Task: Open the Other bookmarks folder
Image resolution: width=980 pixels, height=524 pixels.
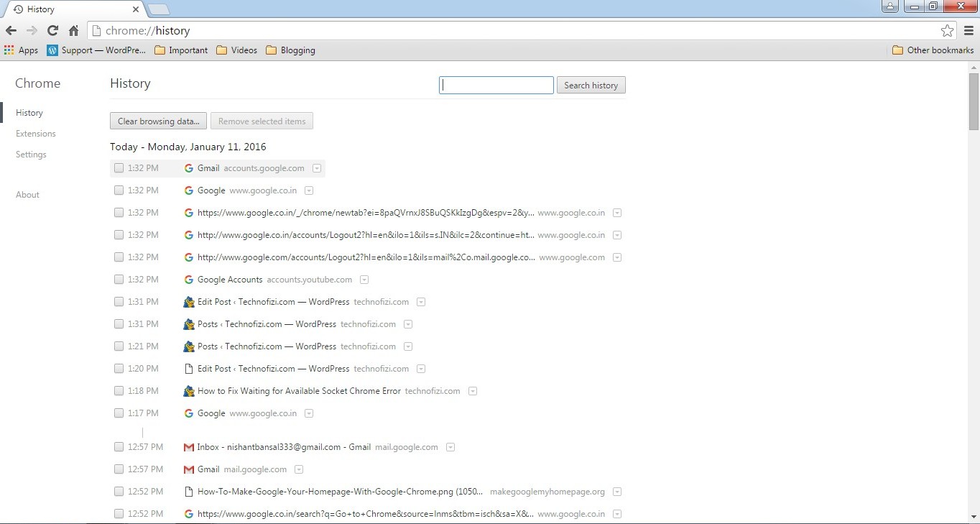Action: [933, 50]
